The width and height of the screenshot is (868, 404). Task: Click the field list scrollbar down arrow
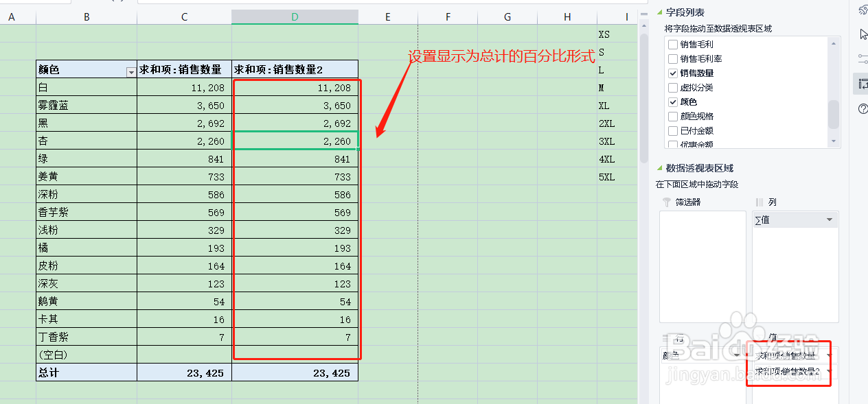(834, 142)
